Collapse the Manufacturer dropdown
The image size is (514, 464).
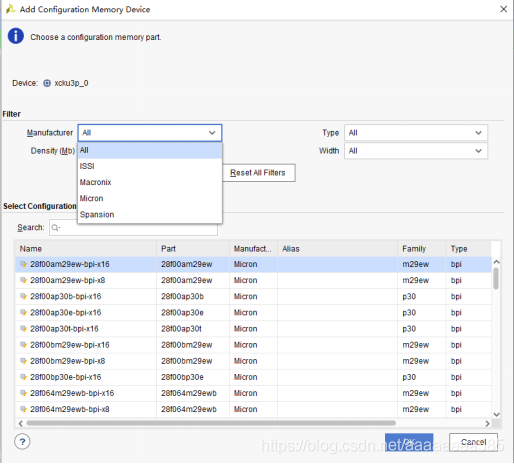[x=212, y=133]
